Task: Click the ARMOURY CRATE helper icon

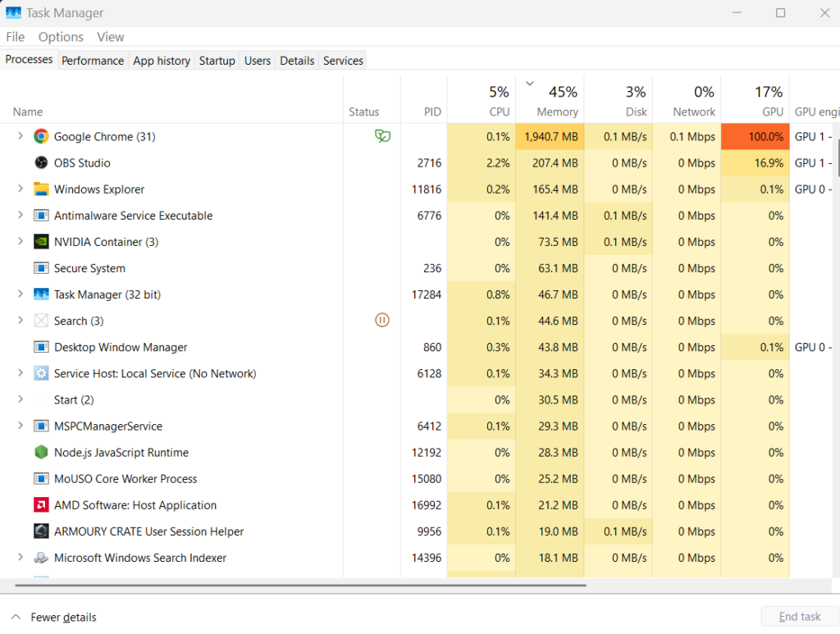Action: click(40, 531)
